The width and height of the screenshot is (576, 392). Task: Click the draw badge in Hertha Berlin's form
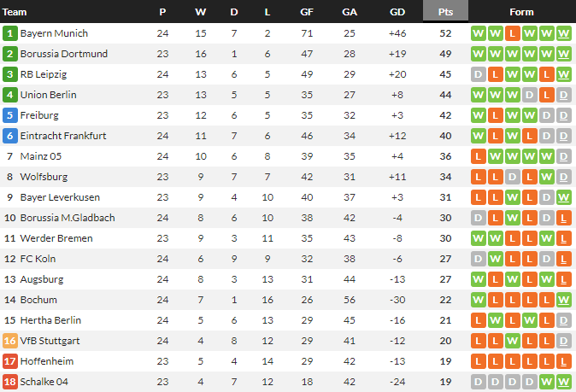point(564,320)
